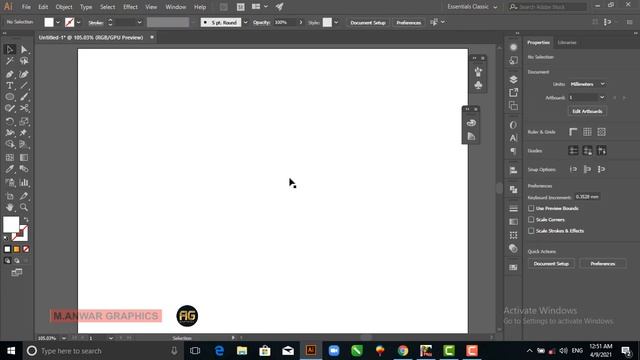The width and height of the screenshot is (640, 360).
Task: Toggle show guides in Guides row
Action: click(573, 151)
